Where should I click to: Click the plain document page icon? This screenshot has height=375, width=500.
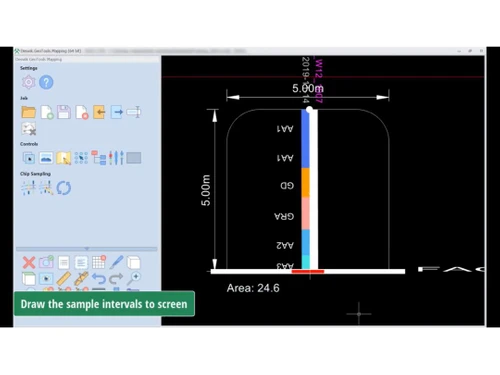(x=64, y=263)
